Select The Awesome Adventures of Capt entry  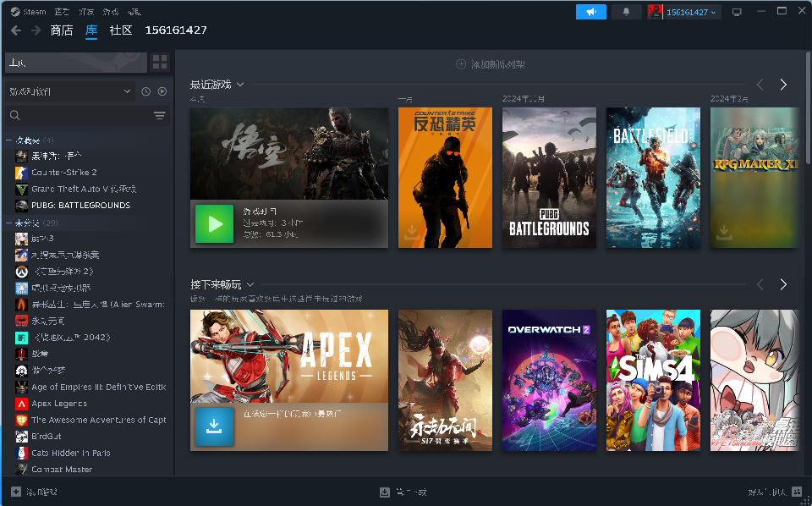tap(98, 420)
